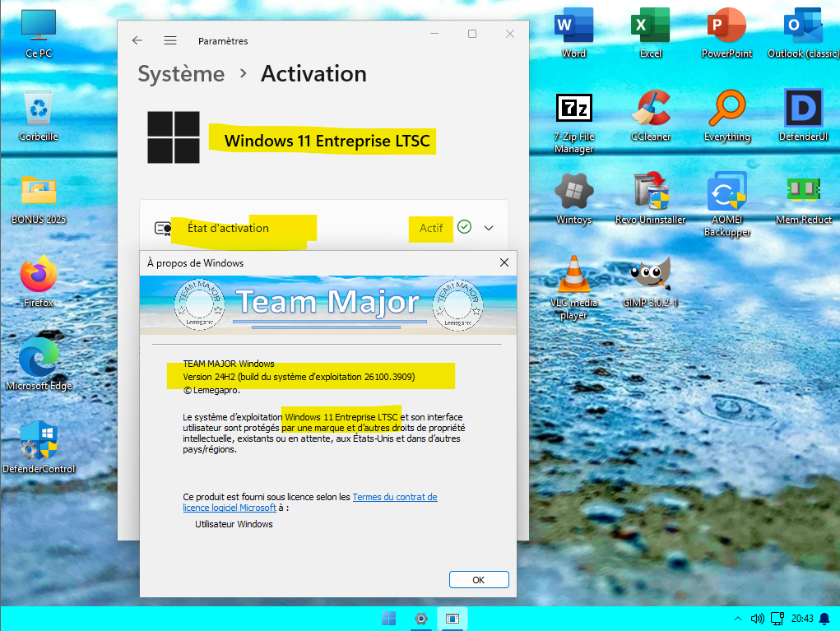Screen dimensions: 840x631
Task: Launch Microsoft Edge from the desktop
Action: pyautogui.click(x=39, y=364)
